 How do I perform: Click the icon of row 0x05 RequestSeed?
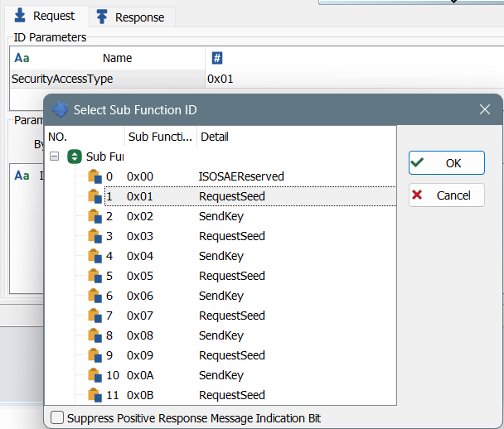pyautogui.click(x=94, y=276)
